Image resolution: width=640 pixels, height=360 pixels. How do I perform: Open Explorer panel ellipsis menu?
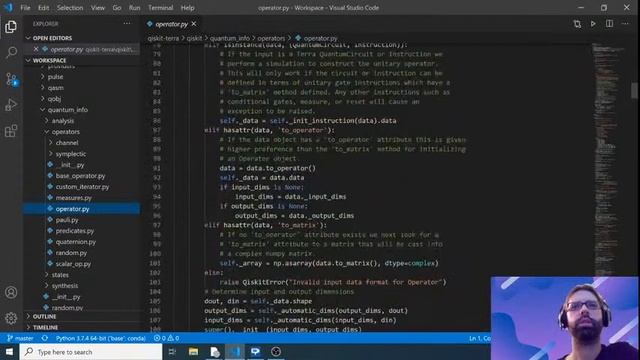coord(127,24)
